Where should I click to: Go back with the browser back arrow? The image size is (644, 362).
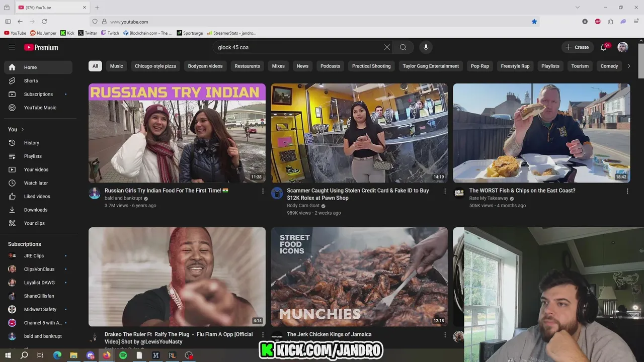20,22
